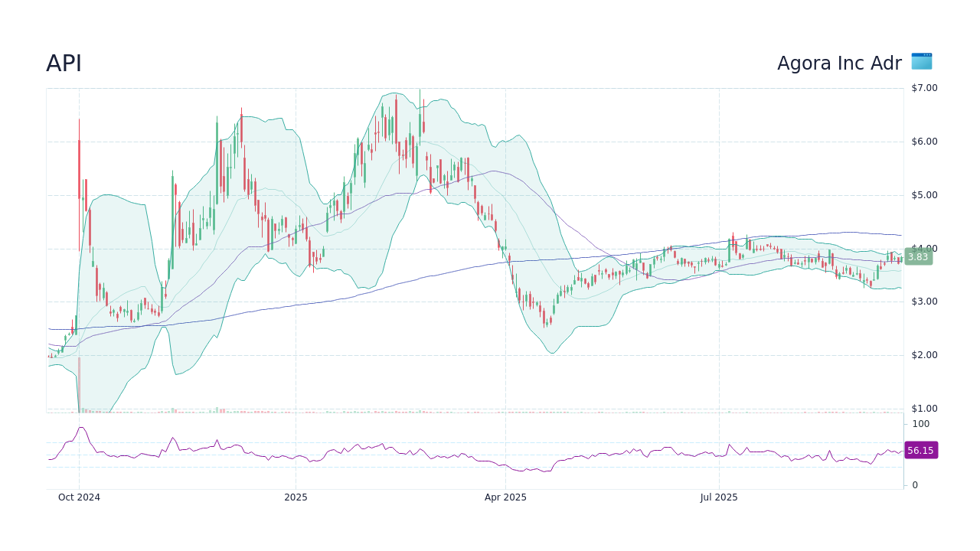Click the tall green candlestick near the chart peak
980x551 pixels.
(420, 122)
